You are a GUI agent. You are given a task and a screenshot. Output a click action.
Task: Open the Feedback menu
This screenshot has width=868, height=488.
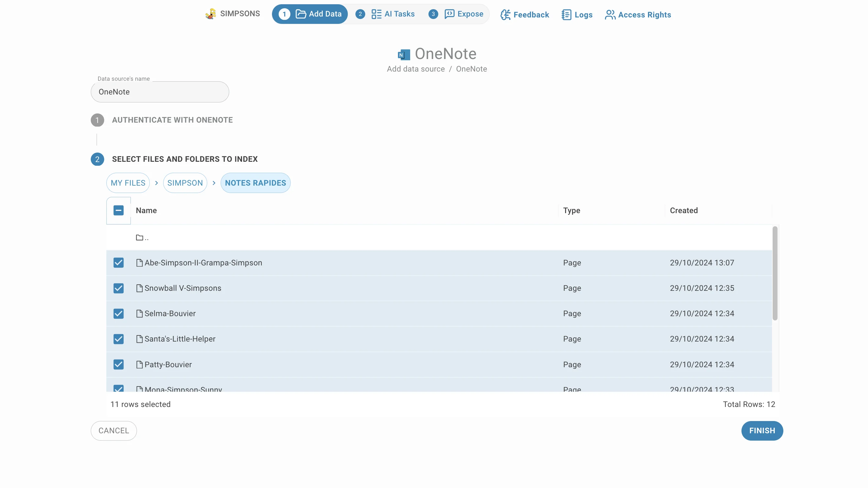coord(525,15)
